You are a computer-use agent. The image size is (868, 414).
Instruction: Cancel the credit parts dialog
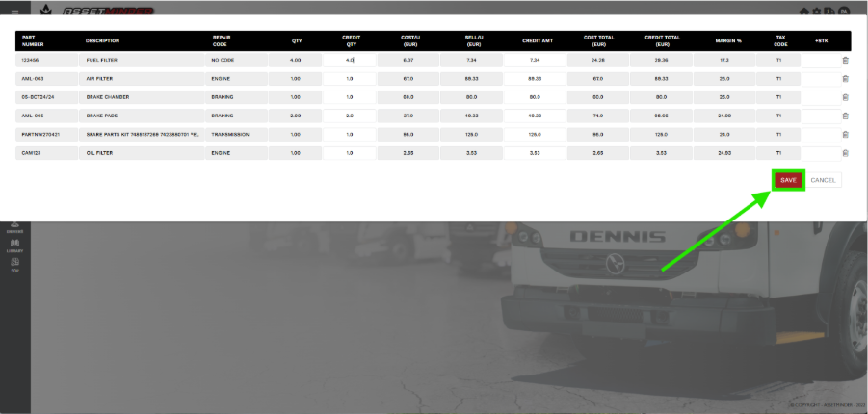click(x=823, y=180)
